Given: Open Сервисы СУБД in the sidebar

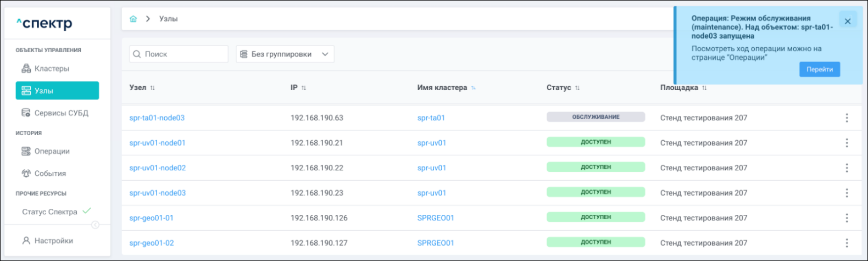Looking at the screenshot, I should (61, 113).
